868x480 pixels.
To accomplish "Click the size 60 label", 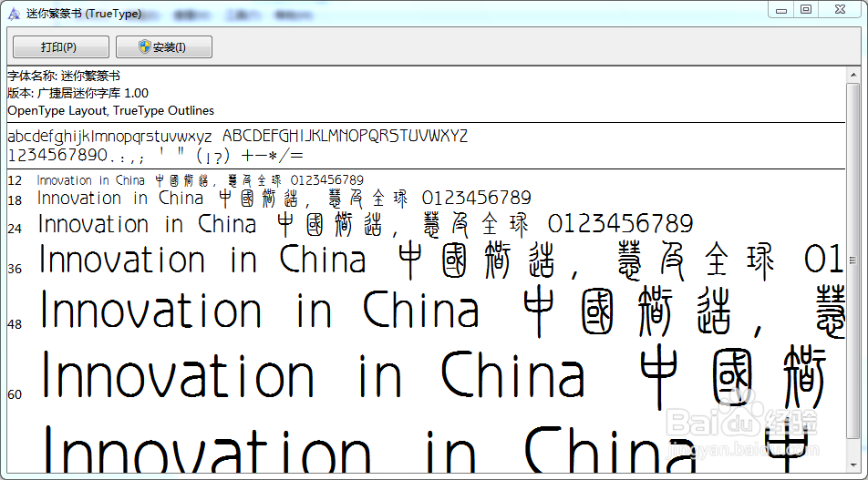I will (x=15, y=394).
